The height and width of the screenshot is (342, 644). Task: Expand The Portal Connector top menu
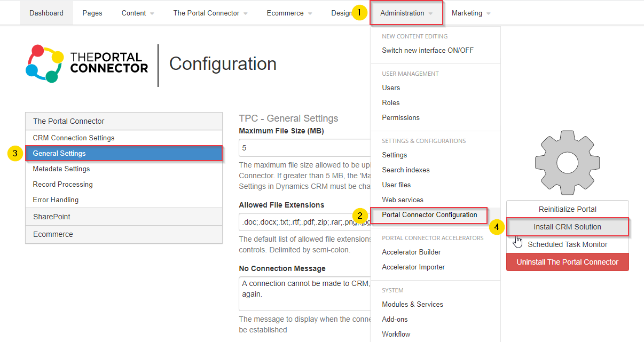click(x=210, y=13)
